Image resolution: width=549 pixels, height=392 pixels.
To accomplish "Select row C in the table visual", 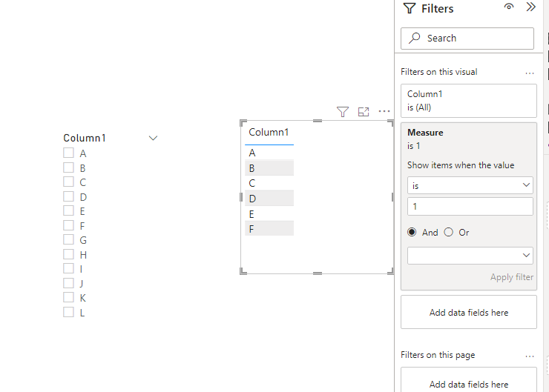I will tap(269, 183).
